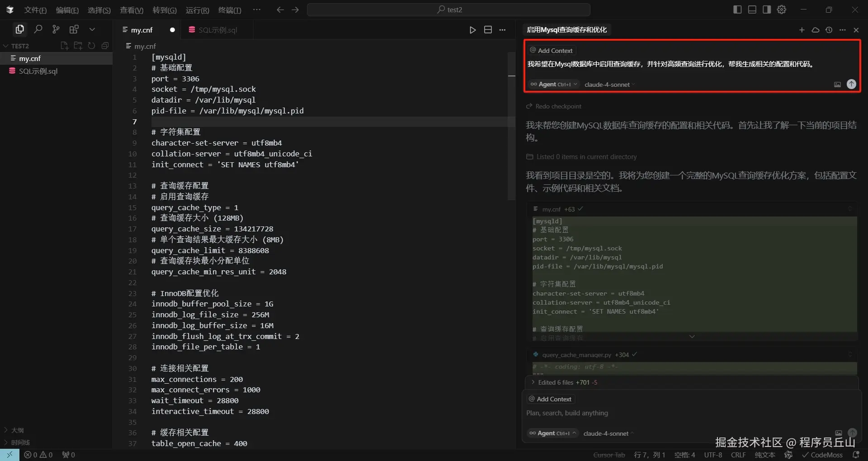Open the remote window indicator
Image resolution: width=868 pixels, height=461 pixels.
pyautogui.click(x=9, y=455)
